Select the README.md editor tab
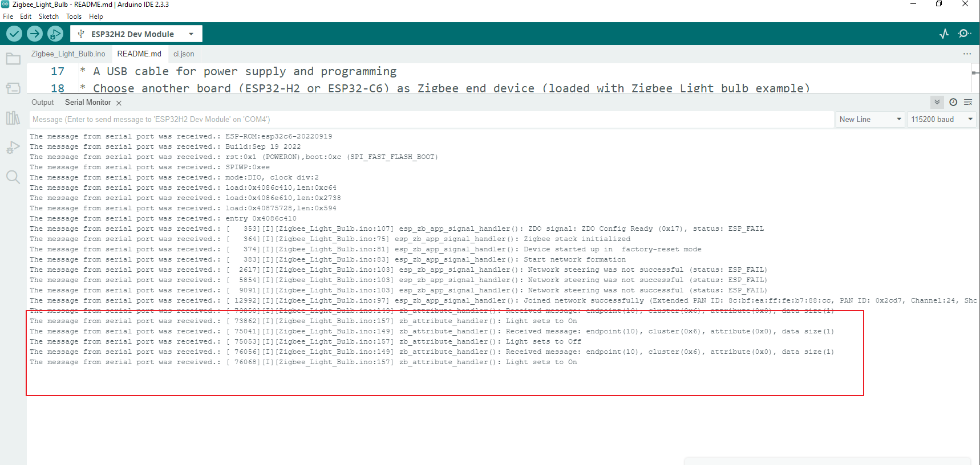Image resolution: width=980 pixels, height=465 pixels. click(139, 54)
